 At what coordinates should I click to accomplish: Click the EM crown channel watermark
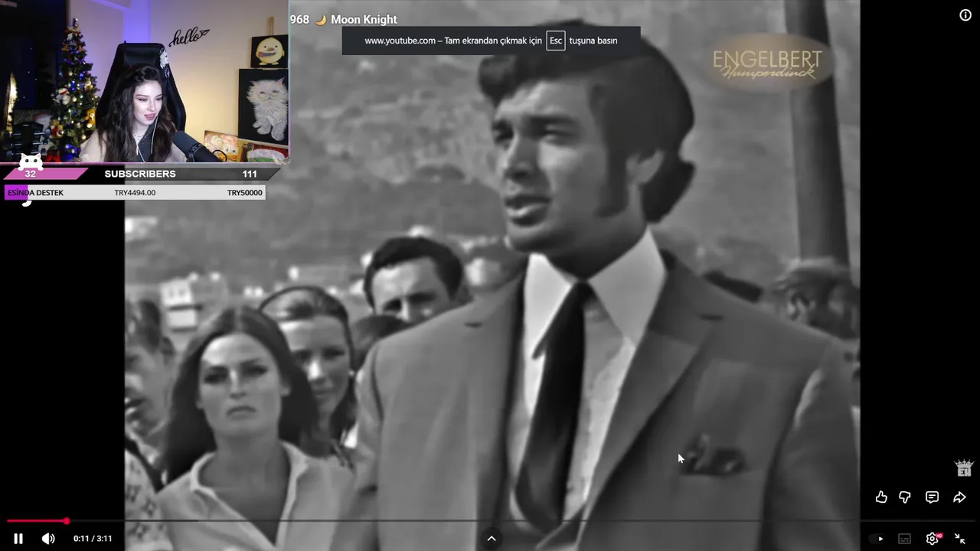[x=963, y=468]
